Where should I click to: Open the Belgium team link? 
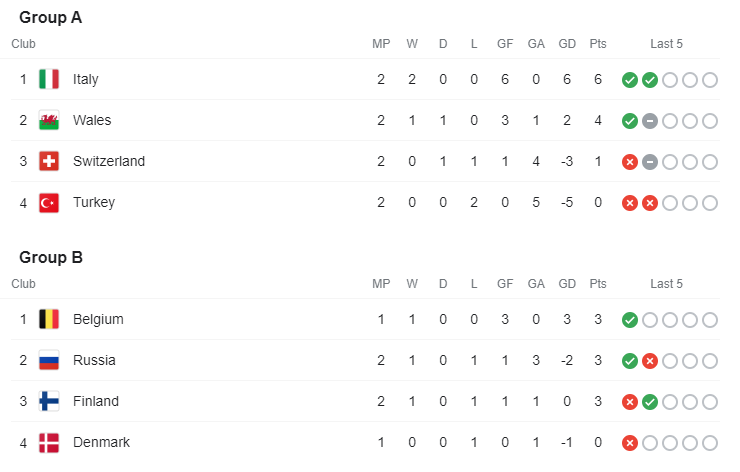pyautogui.click(x=98, y=319)
